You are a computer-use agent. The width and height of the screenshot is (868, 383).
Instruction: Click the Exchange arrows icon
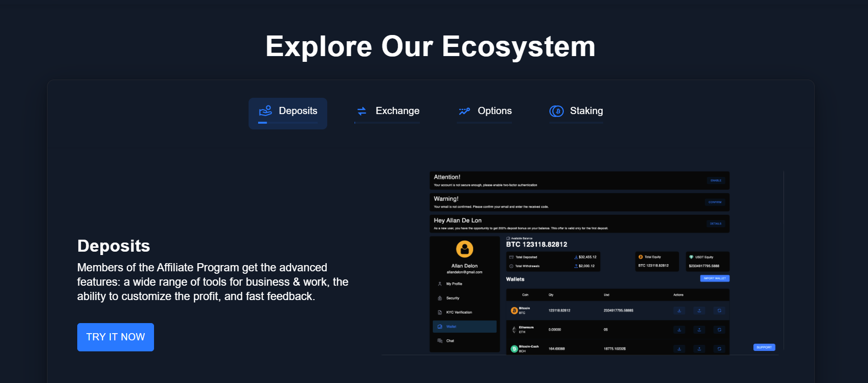pyautogui.click(x=362, y=111)
